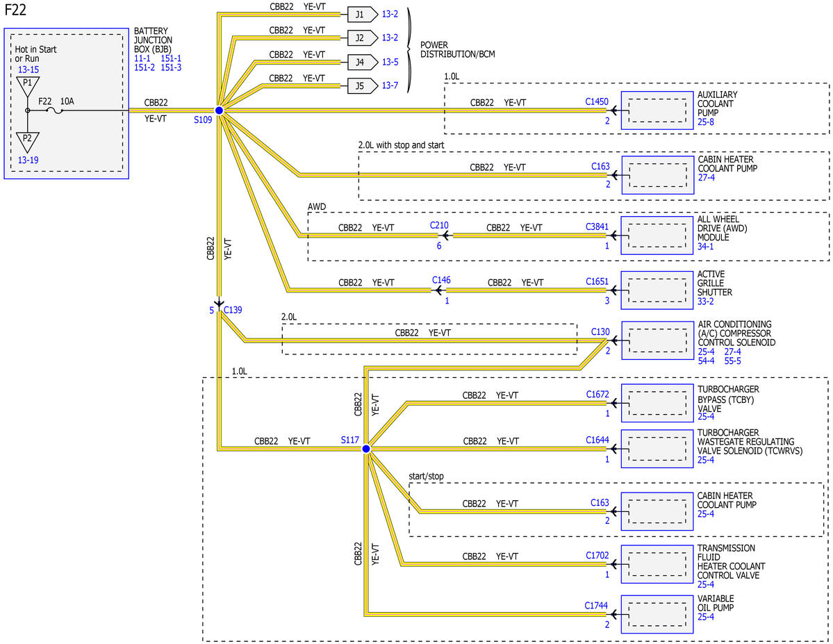
Task: Select the Variable Oil Pump component box
Action: click(657, 614)
